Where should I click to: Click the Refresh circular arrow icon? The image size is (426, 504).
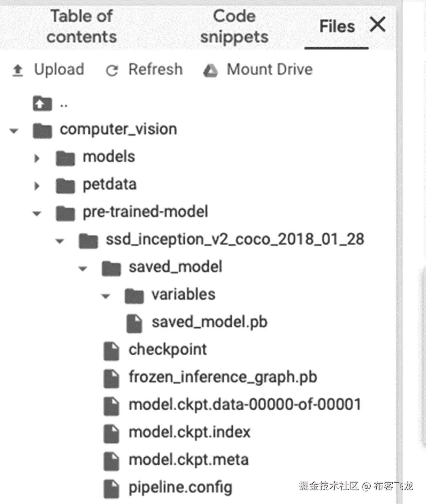click(111, 71)
